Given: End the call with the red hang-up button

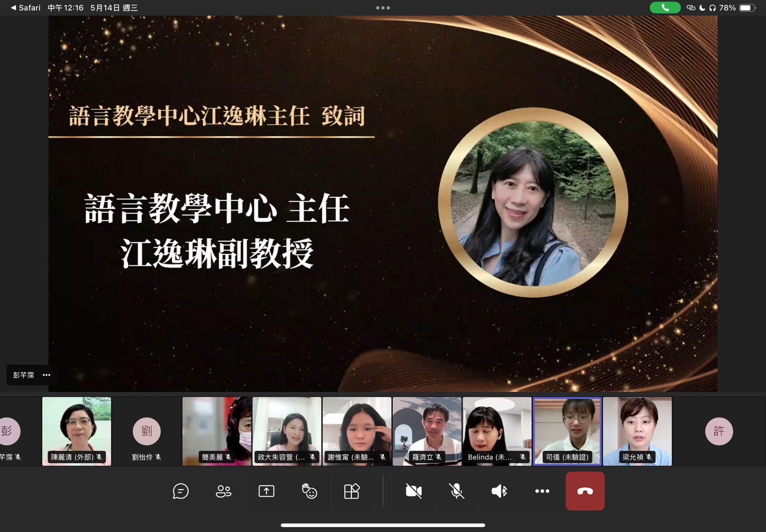Looking at the screenshot, I should 584,491.
